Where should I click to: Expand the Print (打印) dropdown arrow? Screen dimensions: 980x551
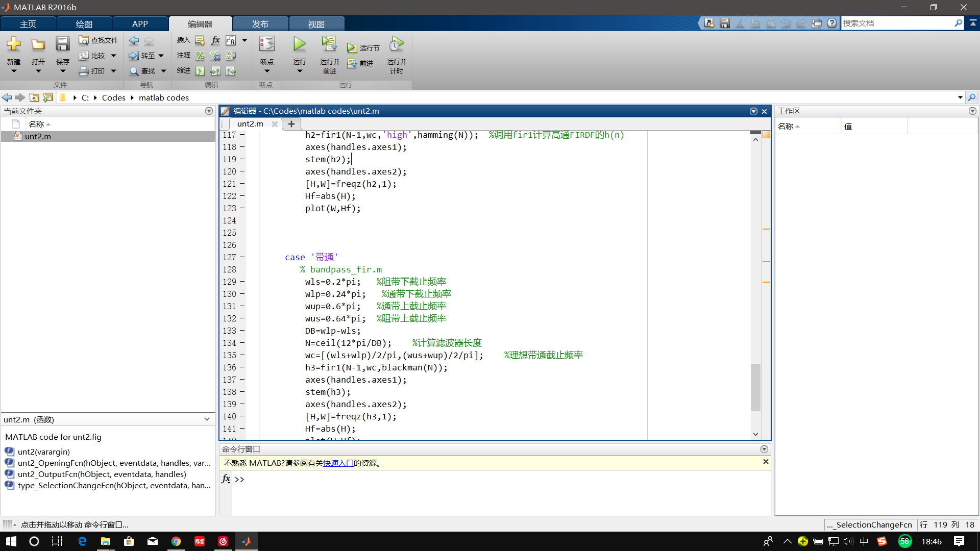click(114, 71)
